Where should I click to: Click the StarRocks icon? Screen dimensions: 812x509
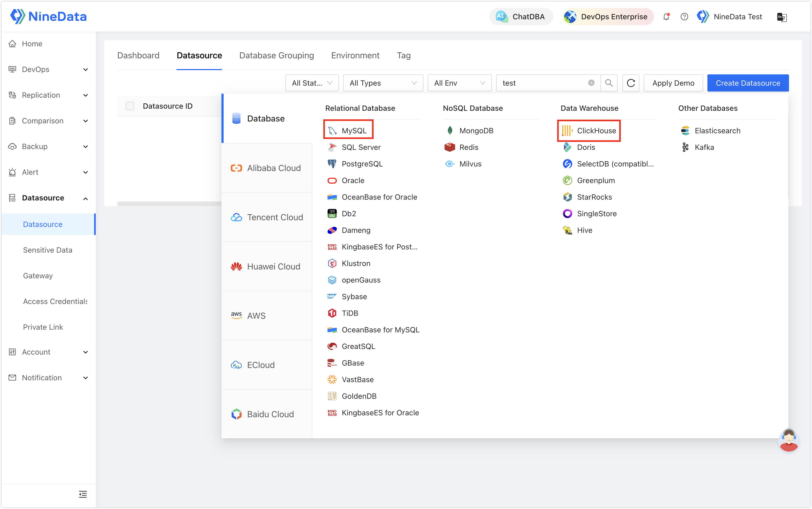(x=568, y=197)
